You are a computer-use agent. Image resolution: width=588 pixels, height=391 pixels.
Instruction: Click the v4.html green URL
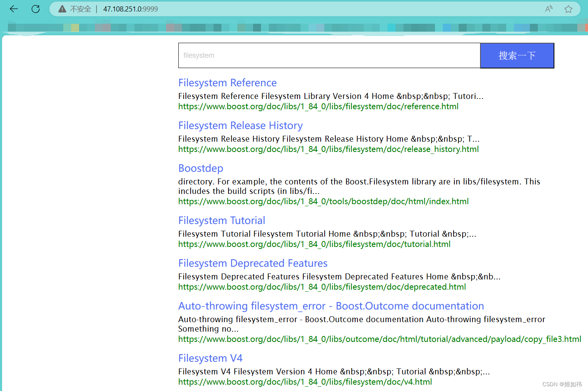tap(305, 382)
